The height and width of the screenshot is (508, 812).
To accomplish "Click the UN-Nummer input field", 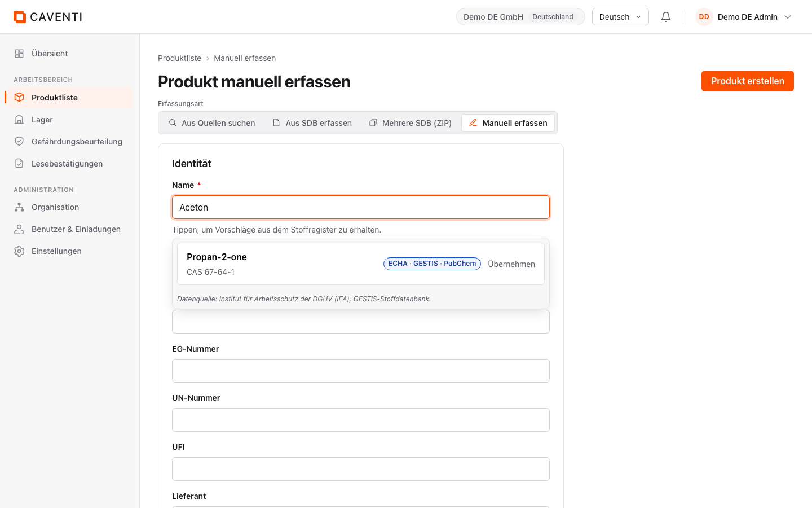I will point(361,420).
